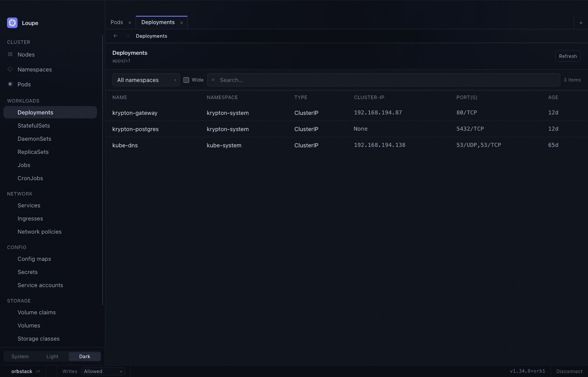The height and width of the screenshot is (377, 588).
Task: Switch theme to Light
Action: 52,356
